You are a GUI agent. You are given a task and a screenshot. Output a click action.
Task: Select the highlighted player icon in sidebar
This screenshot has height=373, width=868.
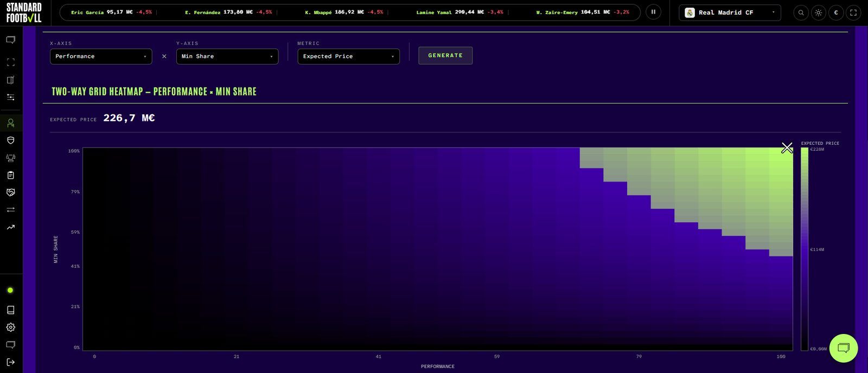point(10,123)
